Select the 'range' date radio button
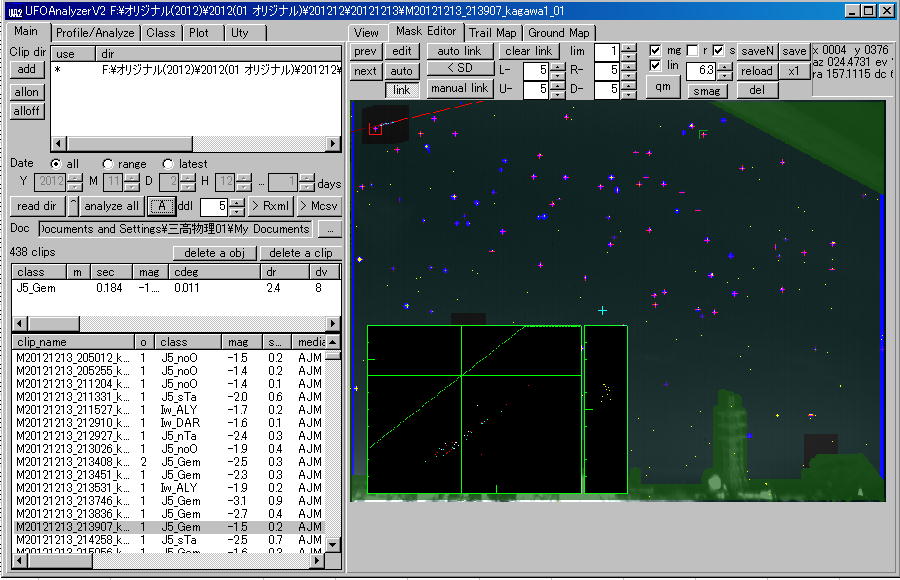This screenshot has height=580, width=900. [106, 163]
